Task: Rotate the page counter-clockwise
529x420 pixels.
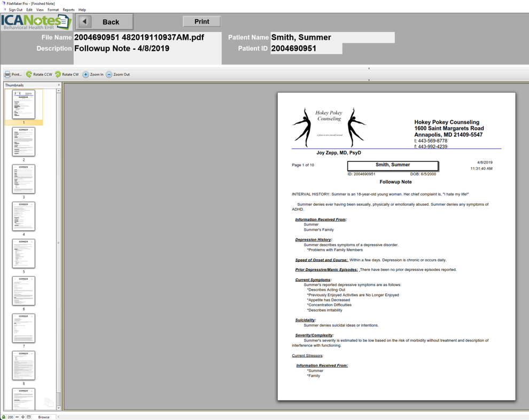Action: pyautogui.click(x=39, y=75)
